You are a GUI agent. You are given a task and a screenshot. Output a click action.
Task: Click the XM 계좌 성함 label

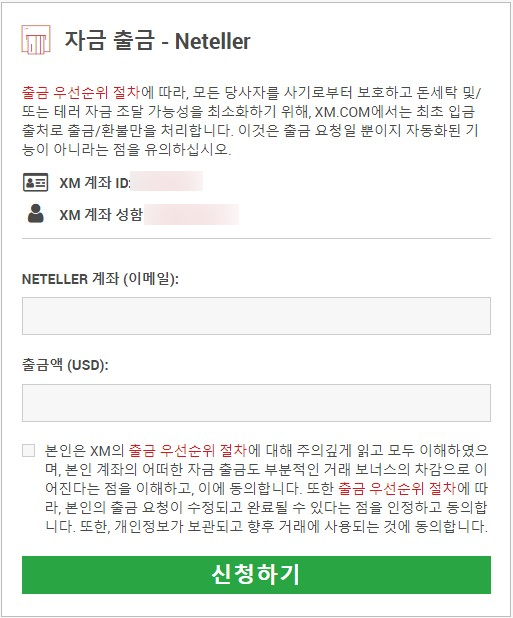[x=101, y=214]
